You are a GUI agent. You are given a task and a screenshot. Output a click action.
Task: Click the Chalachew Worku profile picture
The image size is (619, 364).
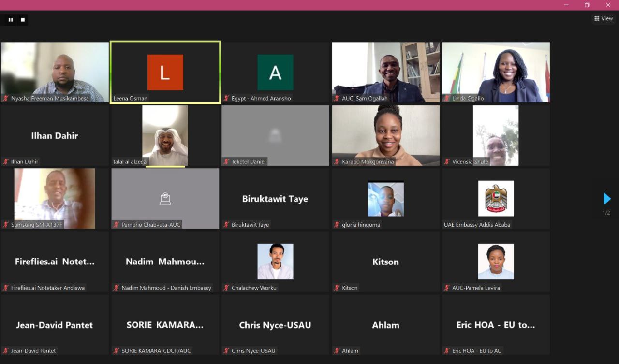click(275, 262)
